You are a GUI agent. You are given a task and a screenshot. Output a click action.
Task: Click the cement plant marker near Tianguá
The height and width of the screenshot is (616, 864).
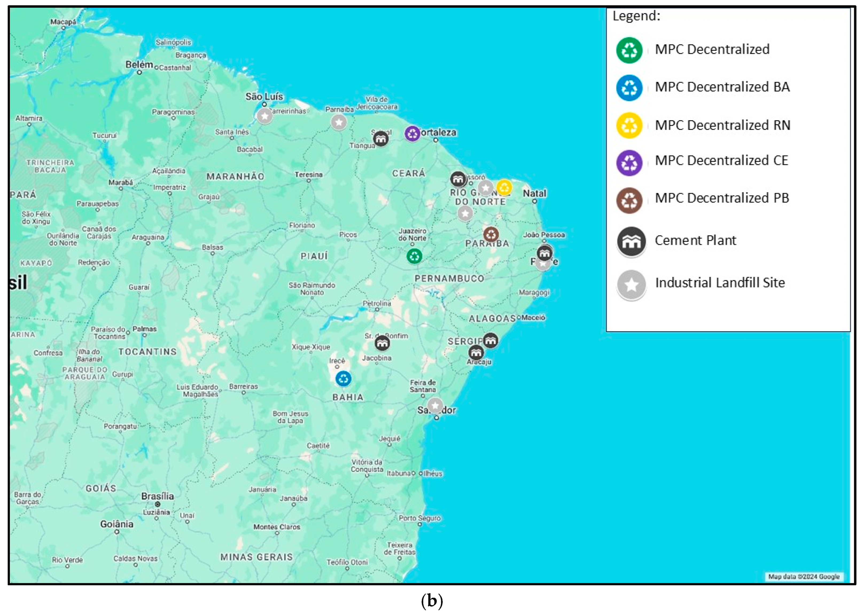(381, 139)
